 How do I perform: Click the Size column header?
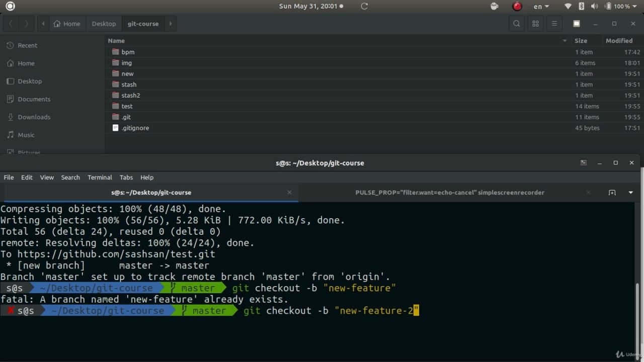pos(586,41)
